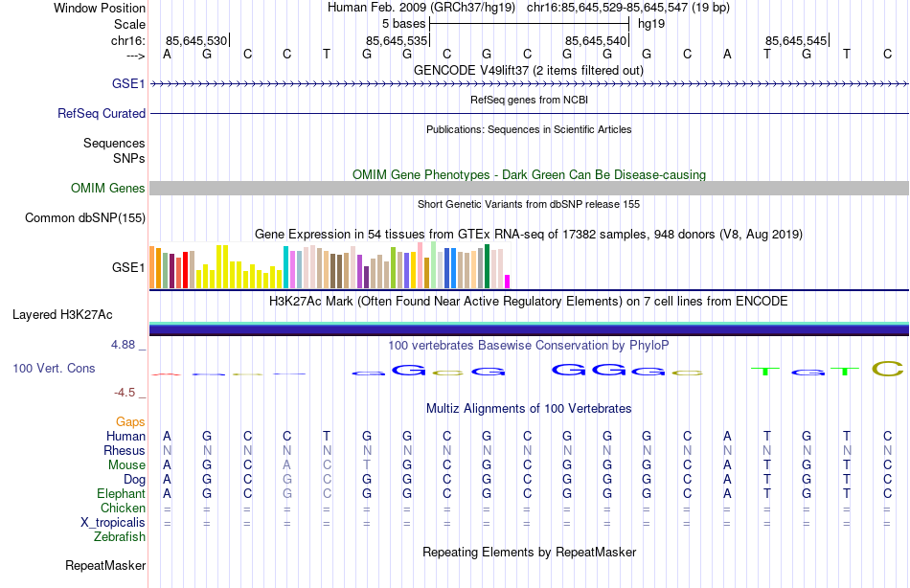Click the H3K27Ac Mark track title

pos(528,302)
